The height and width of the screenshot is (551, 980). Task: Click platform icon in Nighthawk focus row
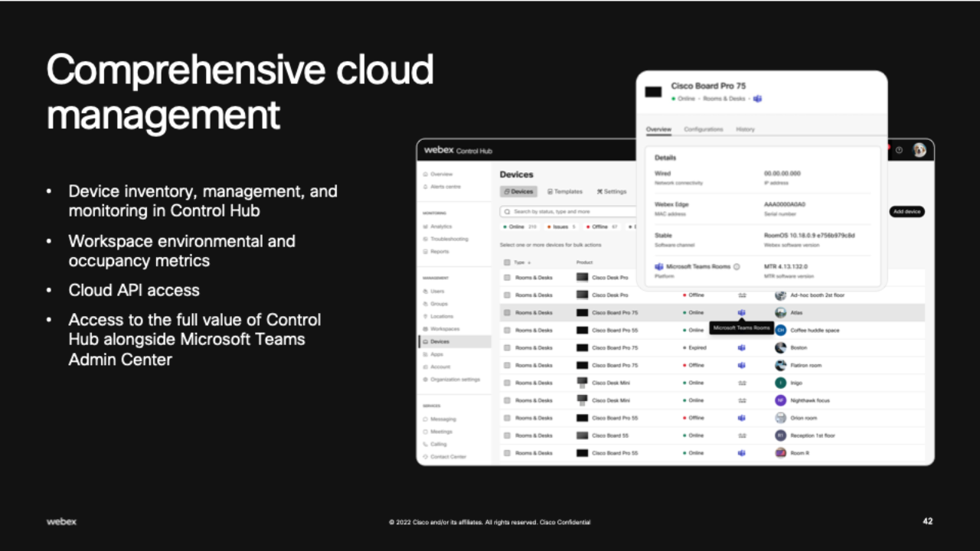(x=741, y=400)
